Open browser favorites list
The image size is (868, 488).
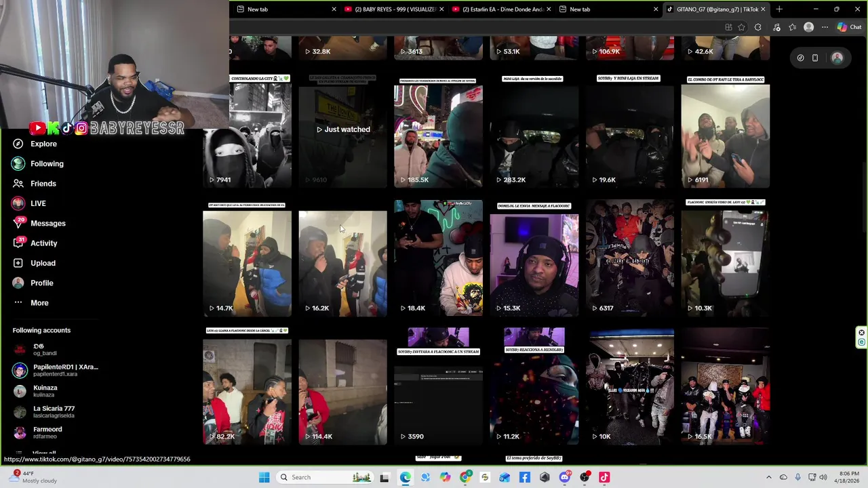(x=792, y=27)
